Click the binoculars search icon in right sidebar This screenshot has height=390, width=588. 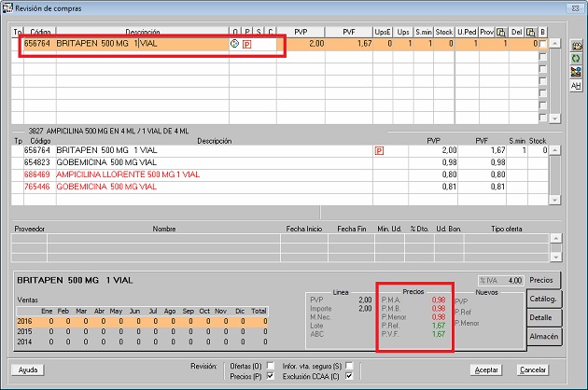point(576,46)
